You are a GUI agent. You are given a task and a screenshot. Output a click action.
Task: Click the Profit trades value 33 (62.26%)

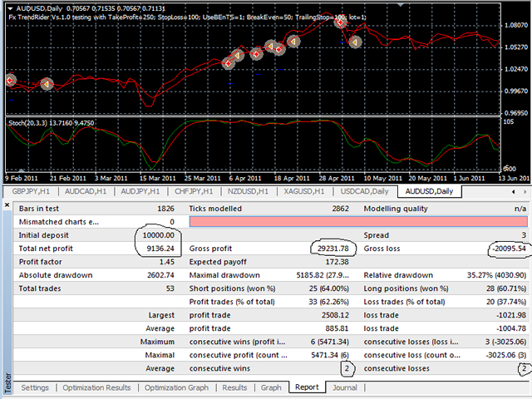328,302
